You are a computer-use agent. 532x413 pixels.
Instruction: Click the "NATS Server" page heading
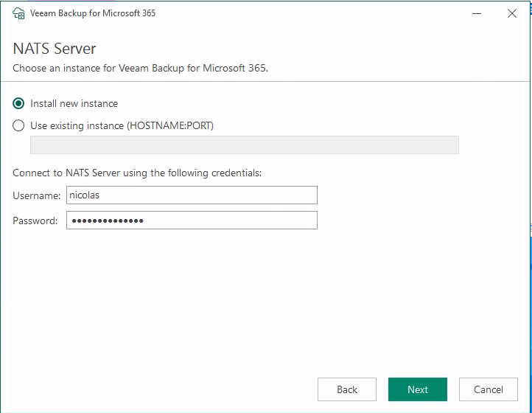(x=55, y=49)
